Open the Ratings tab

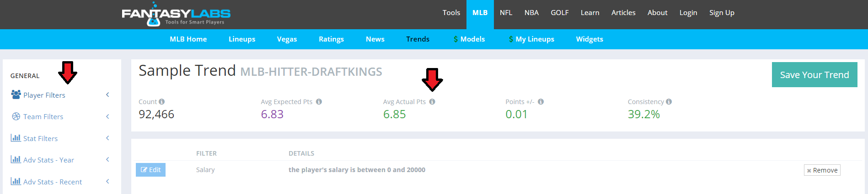click(331, 39)
